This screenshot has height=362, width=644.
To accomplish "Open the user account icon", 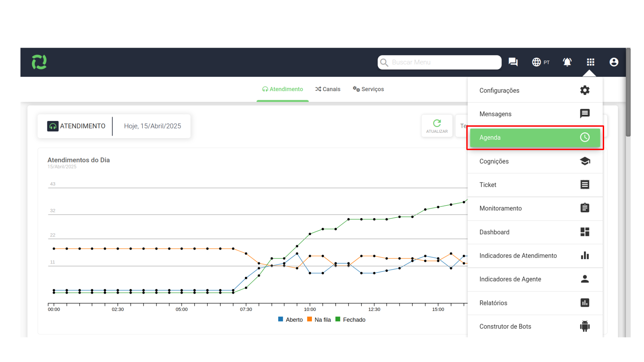I will pos(614,62).
